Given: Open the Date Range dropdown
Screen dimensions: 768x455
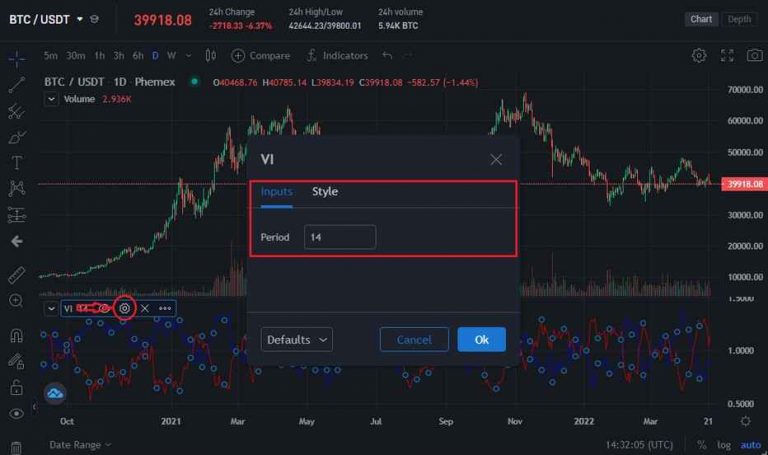Looking at the screenshot, I should pyautogui.click(x=80, y=444).
